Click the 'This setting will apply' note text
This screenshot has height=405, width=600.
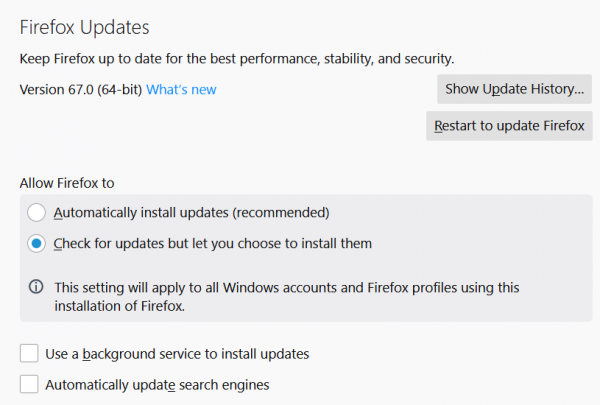point(288,287)
